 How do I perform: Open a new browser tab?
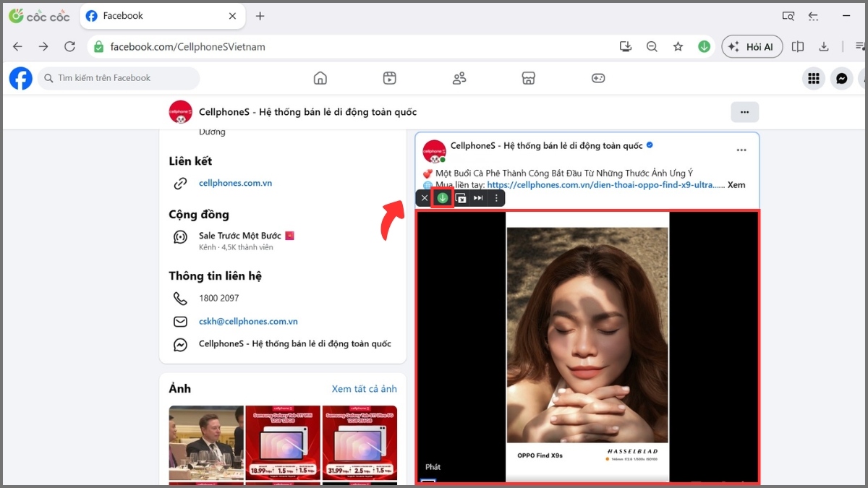pos(260,16)
